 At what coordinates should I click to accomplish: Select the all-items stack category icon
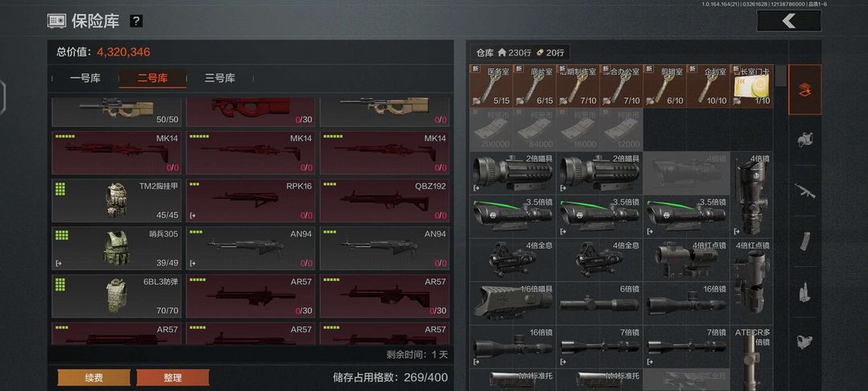click(x=805, y=90)
